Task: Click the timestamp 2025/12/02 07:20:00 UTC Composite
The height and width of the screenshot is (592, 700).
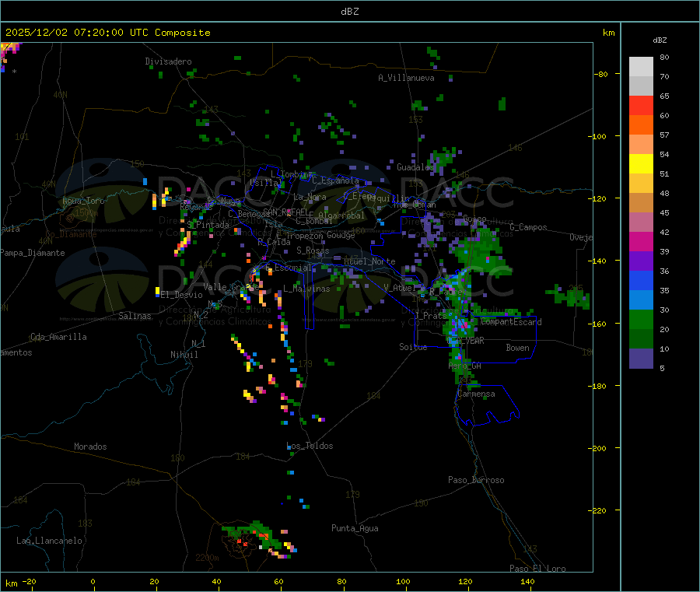Action: pos(107,33)
